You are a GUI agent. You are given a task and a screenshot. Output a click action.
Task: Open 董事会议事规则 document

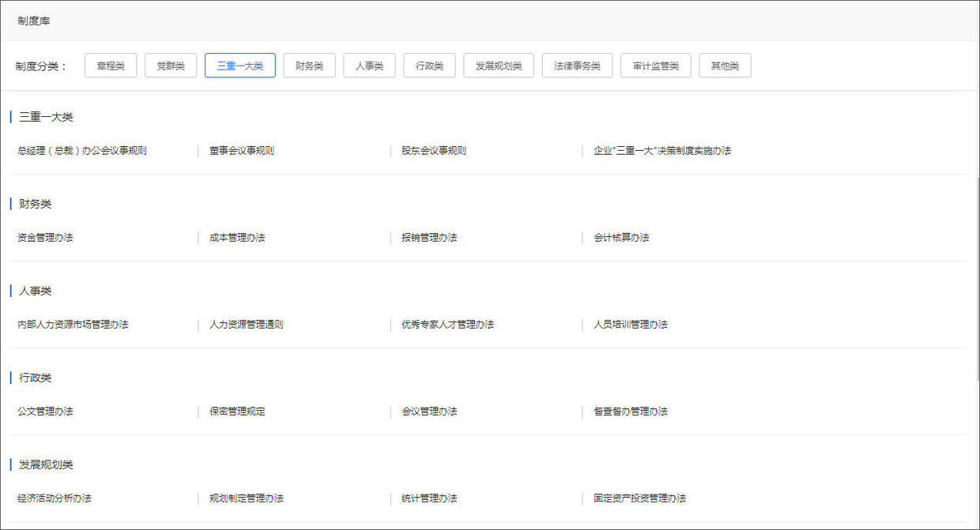(240, 150)
